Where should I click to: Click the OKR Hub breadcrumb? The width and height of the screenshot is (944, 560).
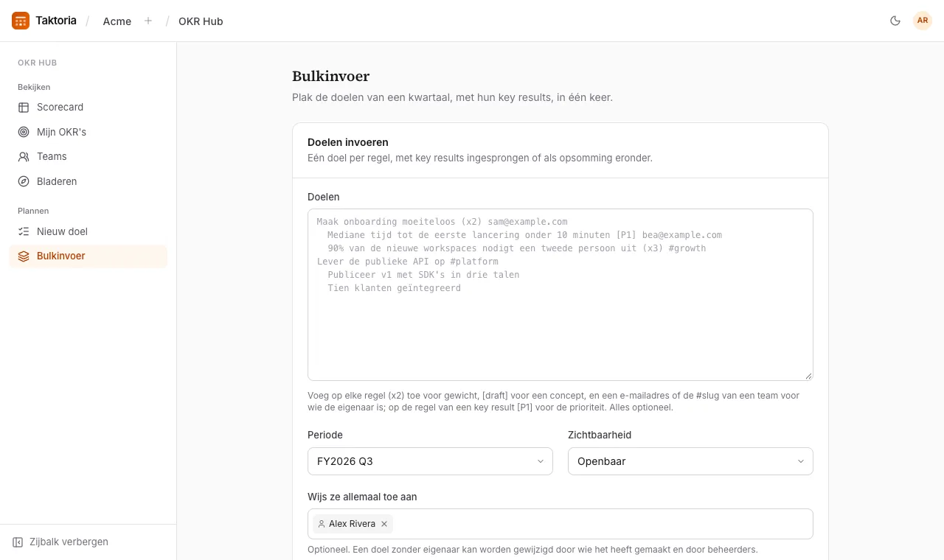pos(201,21)
